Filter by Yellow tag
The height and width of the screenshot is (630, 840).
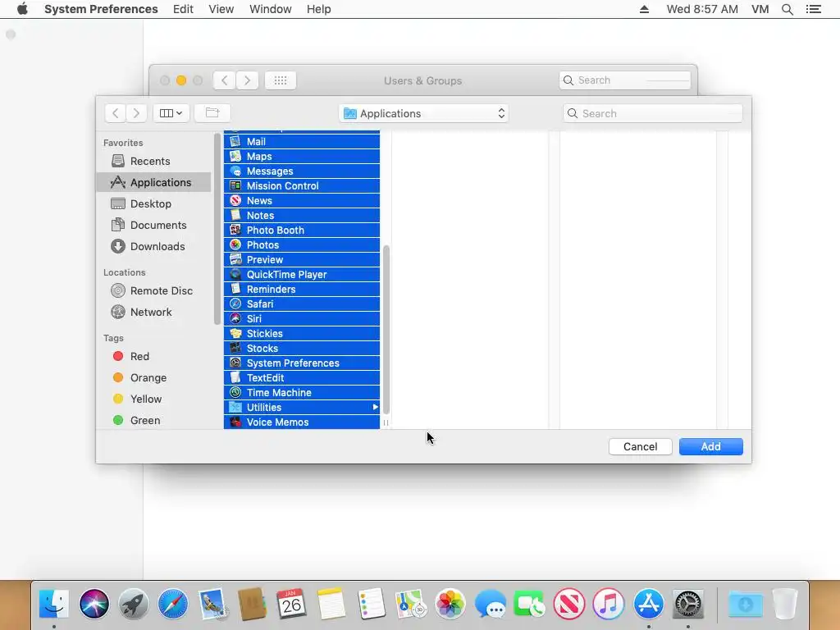[x=153, y=399]
